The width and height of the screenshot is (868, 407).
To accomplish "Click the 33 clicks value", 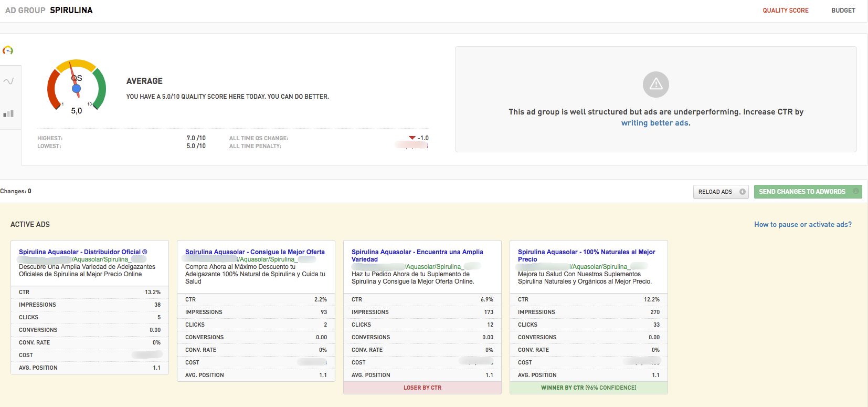I will point(657,325).
